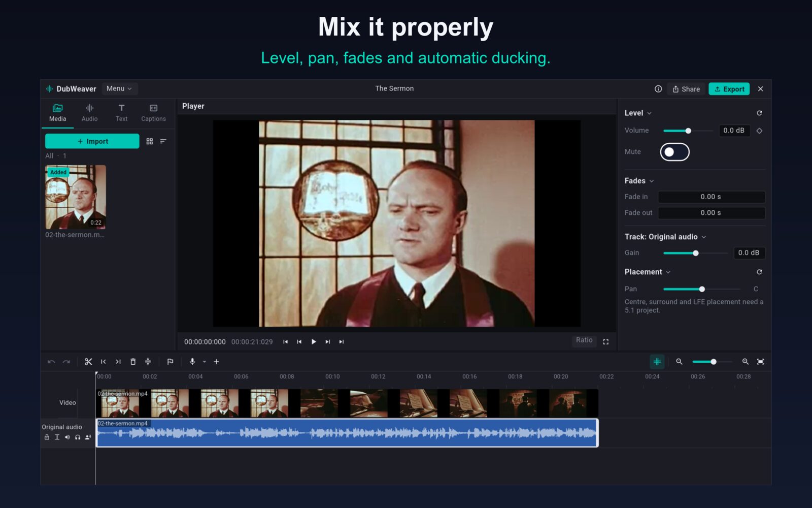This screenshot has width=812, height=508.
Task: Open the Ratio setting
Action: (584, 340)
